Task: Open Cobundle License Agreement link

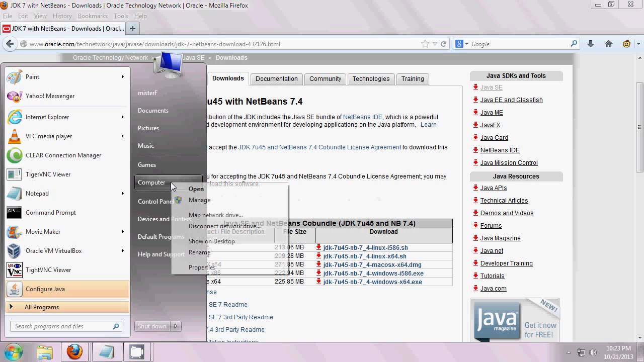Action: coord(319,147)
